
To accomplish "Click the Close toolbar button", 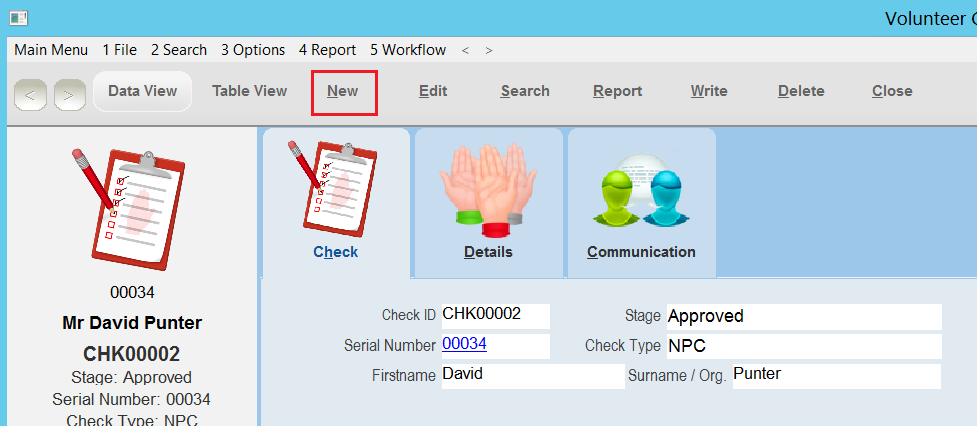I will coord(892,92).
